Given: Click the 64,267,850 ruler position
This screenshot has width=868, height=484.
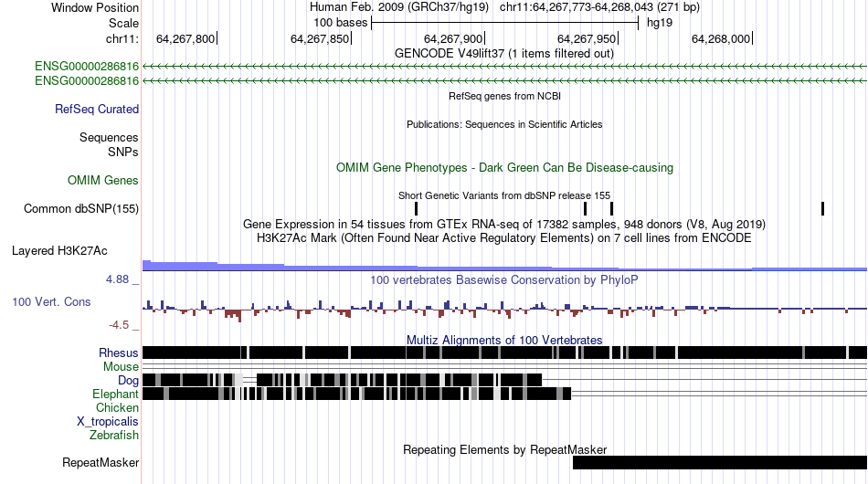Looking at the screenshot, I should point(320,38).
